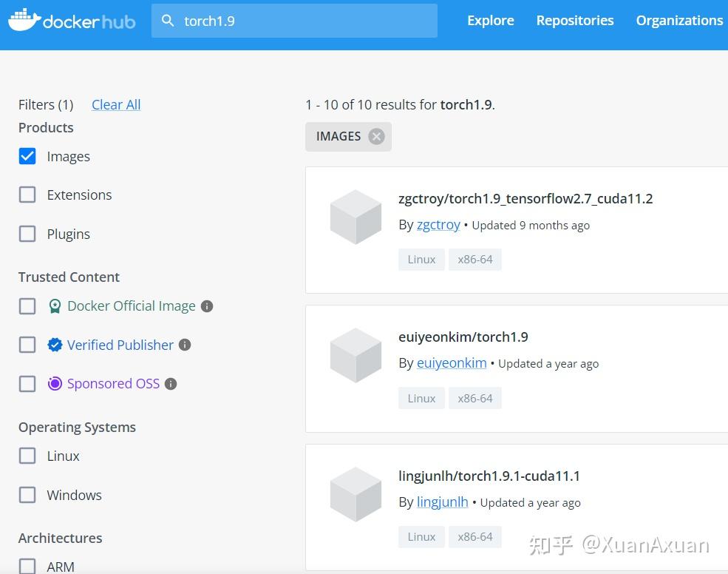Click cube icon of lingjunlh/torch1.9.1-cuda11.1
728x574 pixels.
click(356, 495)
